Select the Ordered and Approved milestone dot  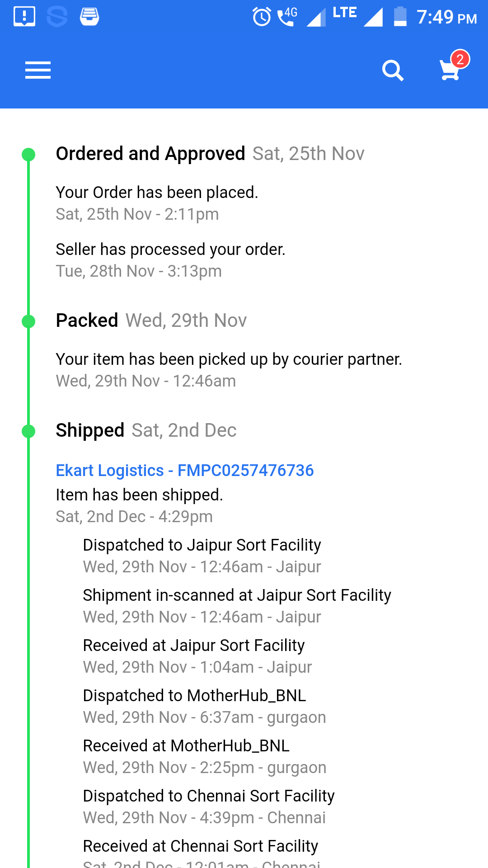point(28,154)
